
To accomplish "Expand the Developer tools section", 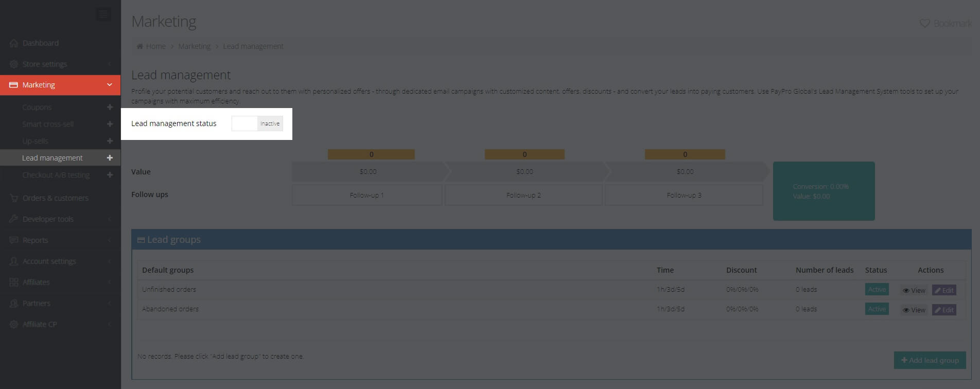I will coord(48,219).
